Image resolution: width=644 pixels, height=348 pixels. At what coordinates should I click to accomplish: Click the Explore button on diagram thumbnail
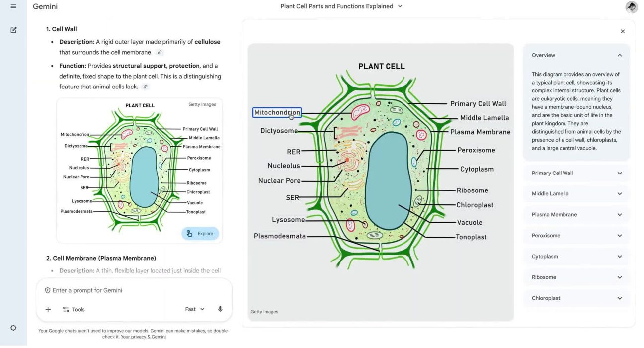200,233
